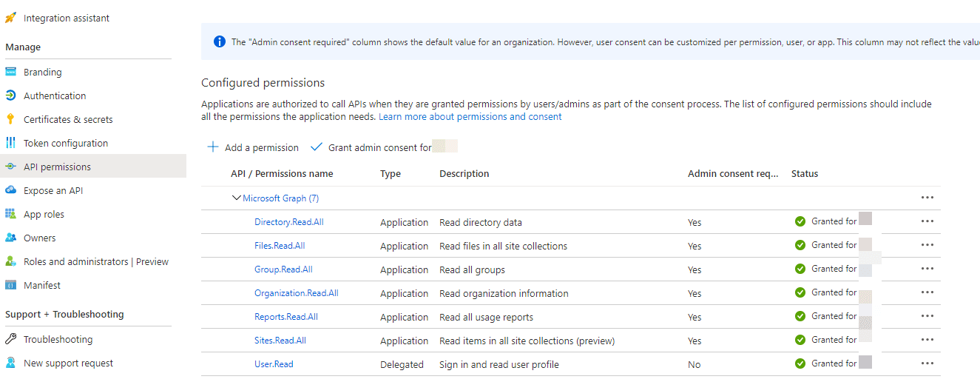Click the New support request icon
The width and height of the screenshot is (980, 382).
[10, 363]
